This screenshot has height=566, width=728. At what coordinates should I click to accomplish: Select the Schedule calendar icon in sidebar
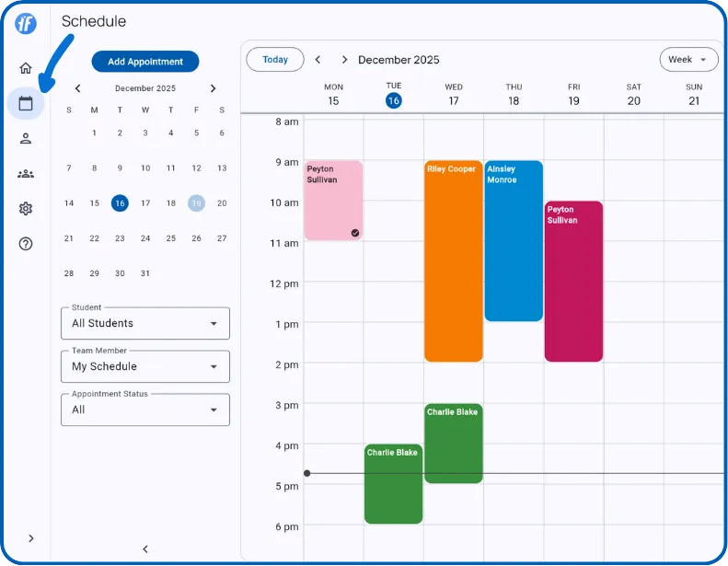26,103
